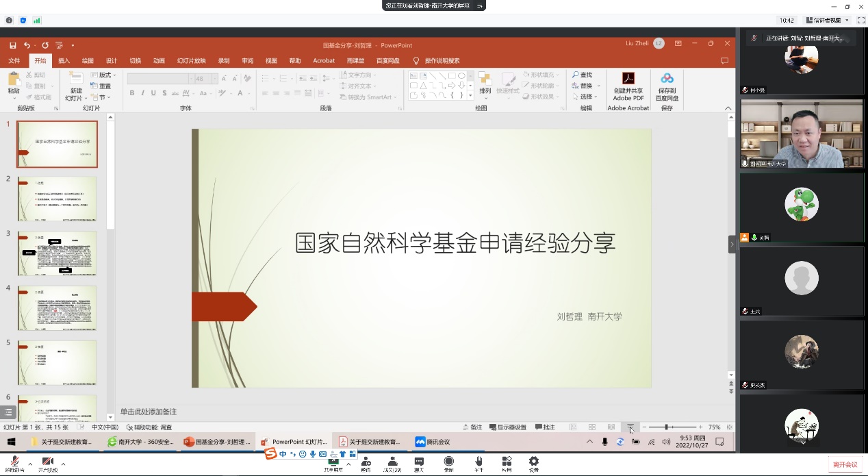The image size is (868, 476).
Task: Open the 设计 ribbon tab
Action: pyautogui.click(x=111, y=60)
